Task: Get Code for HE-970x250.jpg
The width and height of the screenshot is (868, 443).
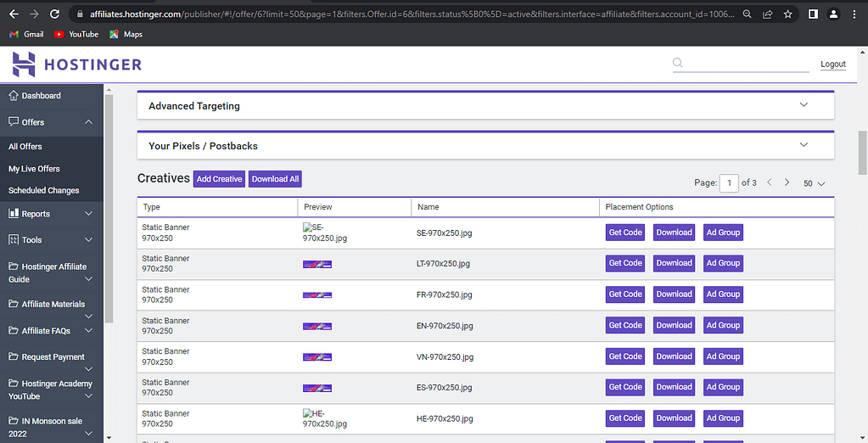Action: click(625, 418)
